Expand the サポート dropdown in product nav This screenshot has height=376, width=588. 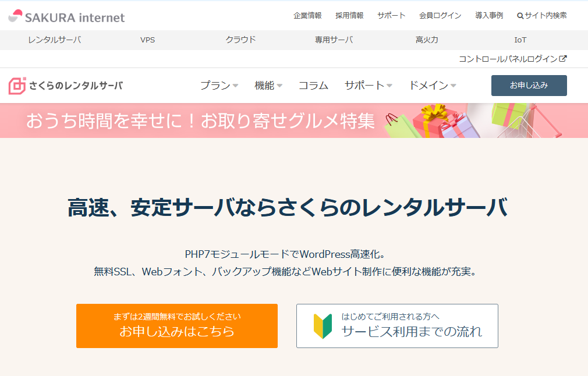368,86
